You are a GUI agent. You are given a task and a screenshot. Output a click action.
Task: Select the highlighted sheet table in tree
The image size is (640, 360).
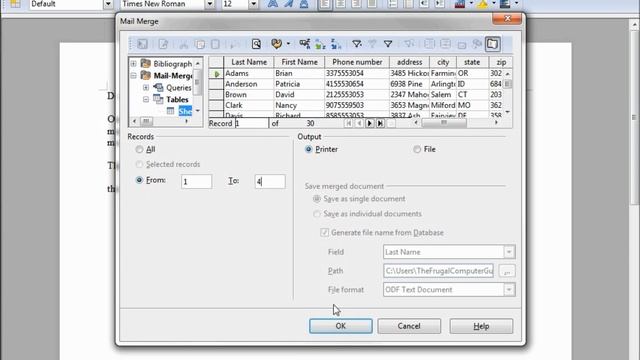(x=185, y=111)
